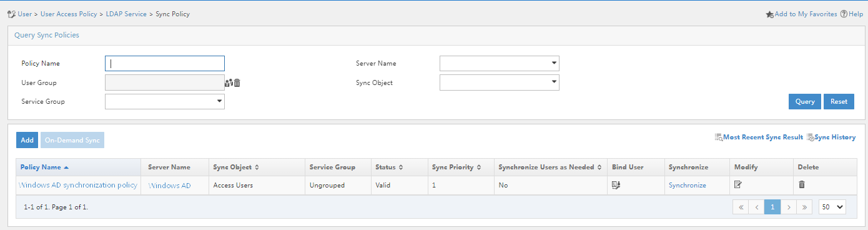
Task: Click the select user group icon
Action: coord(229,82)
